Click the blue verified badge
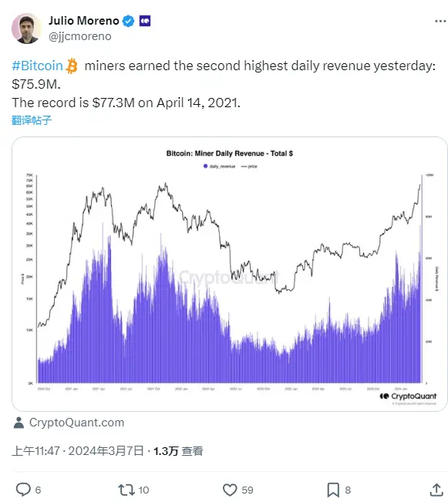Image resolution: width=448 pixels, height=502 pixels. (x=129, y=21)
